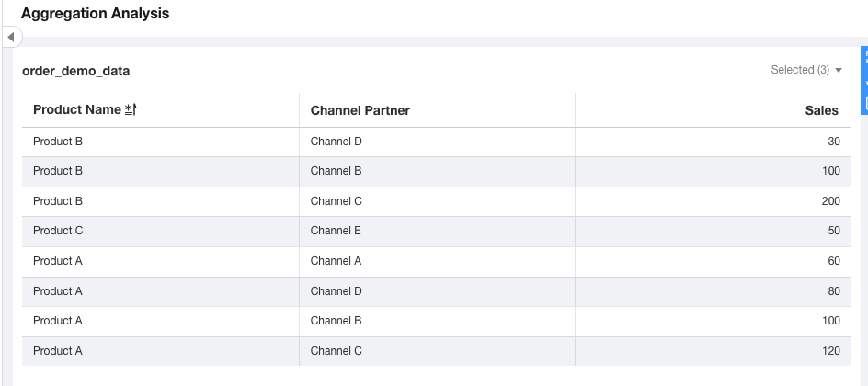
Task: Click Channel C in the last row
Action: tap(336, 351)
